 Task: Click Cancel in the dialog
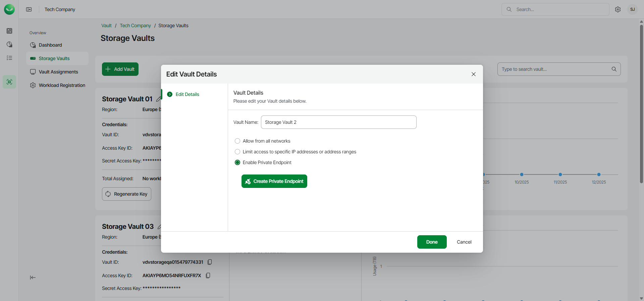pos(464,242)
